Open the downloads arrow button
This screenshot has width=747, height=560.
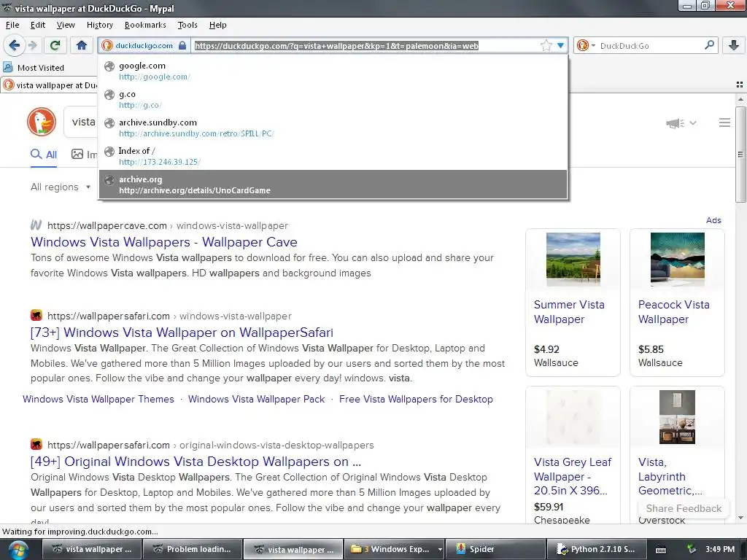coord(734,45)
